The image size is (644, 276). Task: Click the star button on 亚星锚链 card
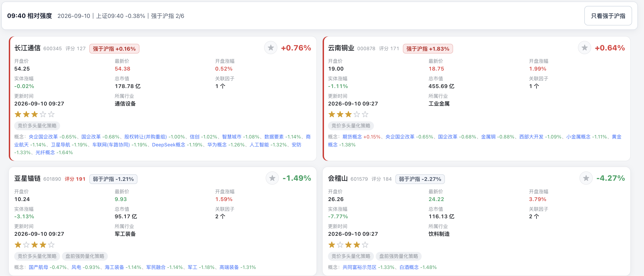[272, 178]
